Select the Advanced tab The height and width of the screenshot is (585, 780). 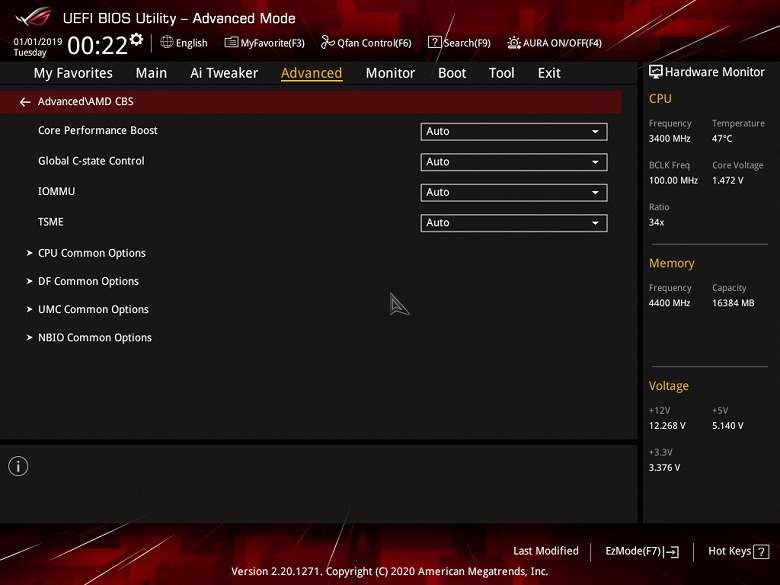point(311,73)
